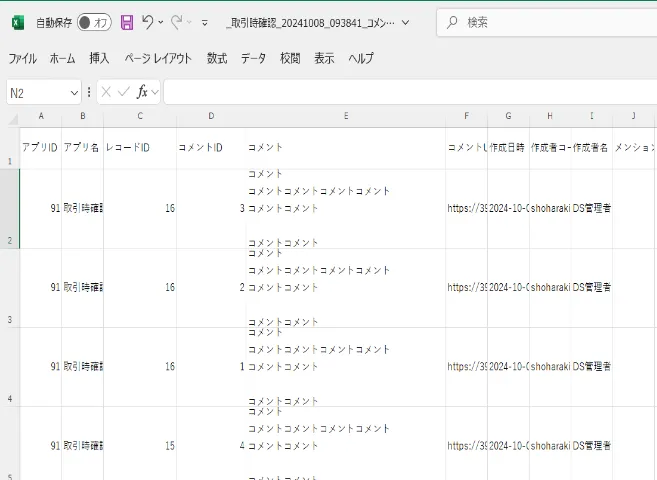Select column D header
The height and width of the screenshot is (480, 657).
coord(211,116)
